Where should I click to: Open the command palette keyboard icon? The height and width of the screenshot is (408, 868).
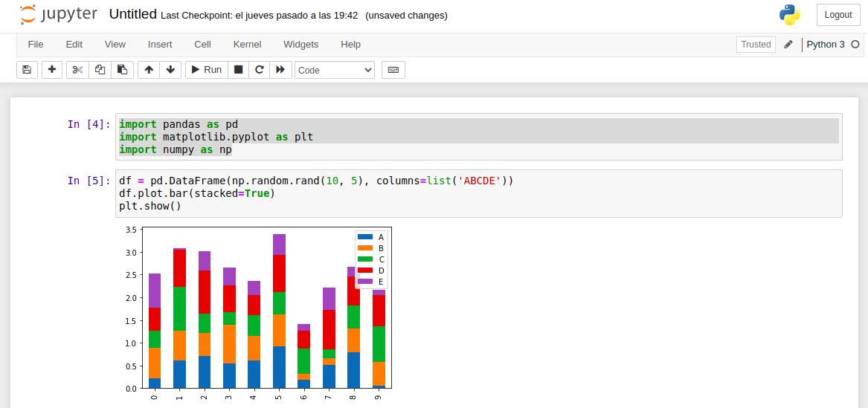point(393,70)
